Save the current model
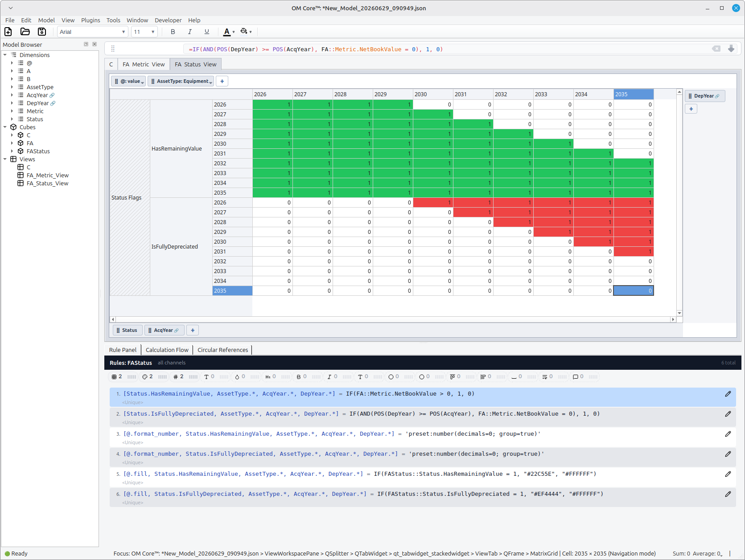 42,32
